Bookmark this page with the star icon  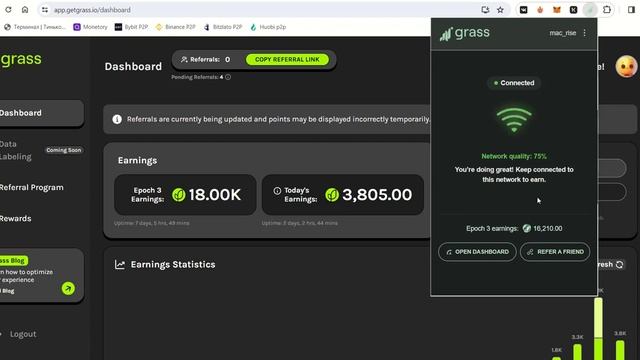500,10
